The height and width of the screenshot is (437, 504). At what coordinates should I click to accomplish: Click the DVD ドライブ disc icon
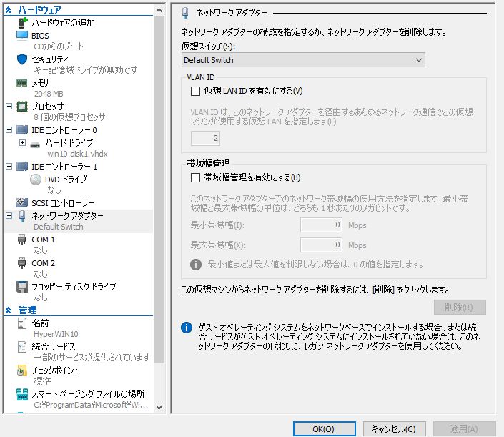36,180
